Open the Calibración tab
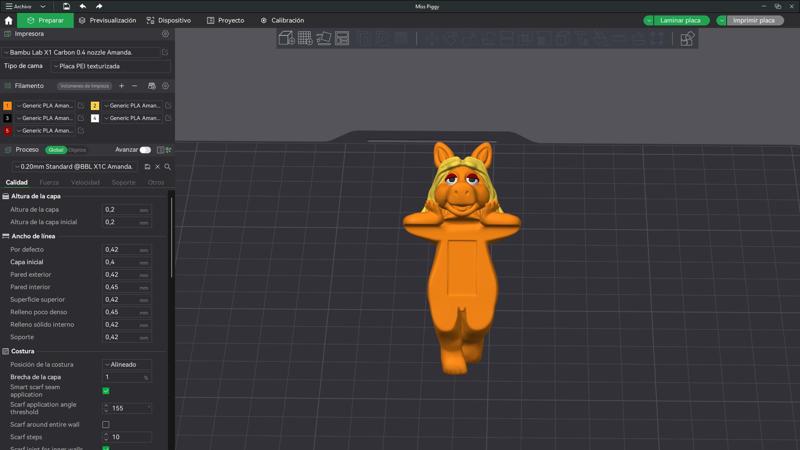Screen dimensions: 800x450 point(282,20)
